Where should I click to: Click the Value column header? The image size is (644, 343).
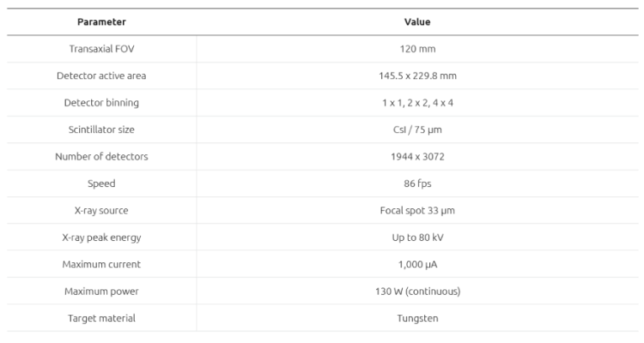[x=417, y=21]
